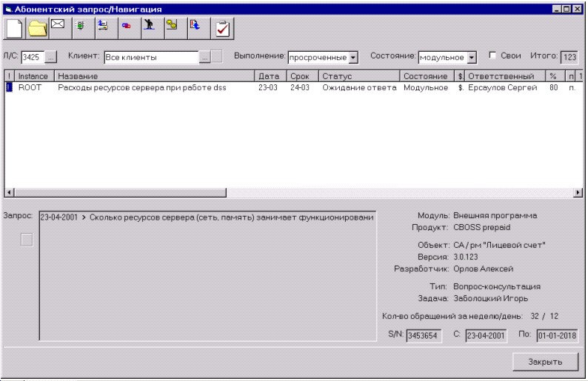Image resolution: width=588 pixels, height=381 pixels.
Task: Click the S/N field 3453654
Action: (424, 336)
